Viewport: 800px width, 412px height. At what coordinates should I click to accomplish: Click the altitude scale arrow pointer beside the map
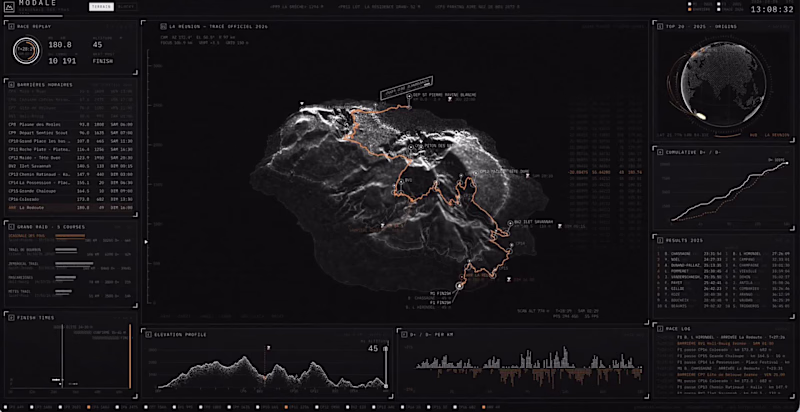tap(146, 242)
